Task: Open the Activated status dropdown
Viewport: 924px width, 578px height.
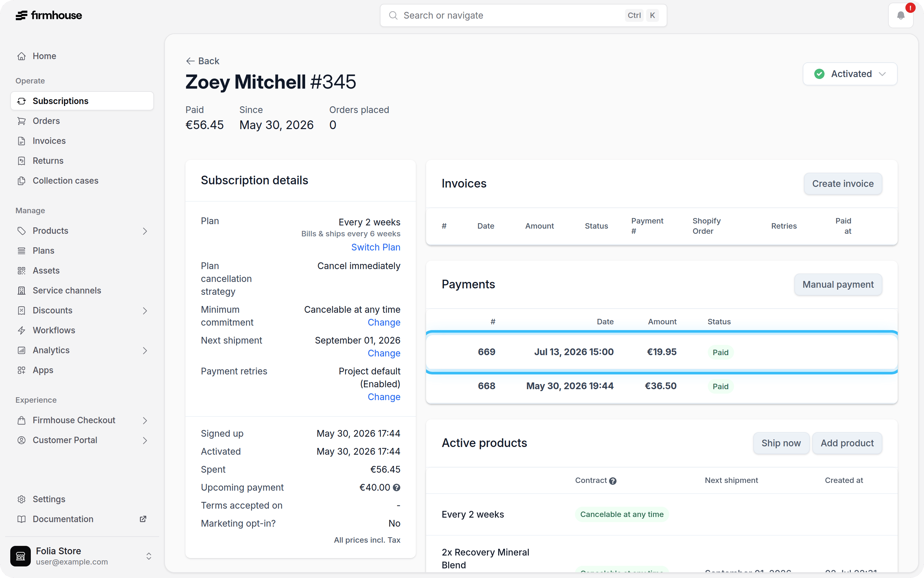Action: [850, 74]
